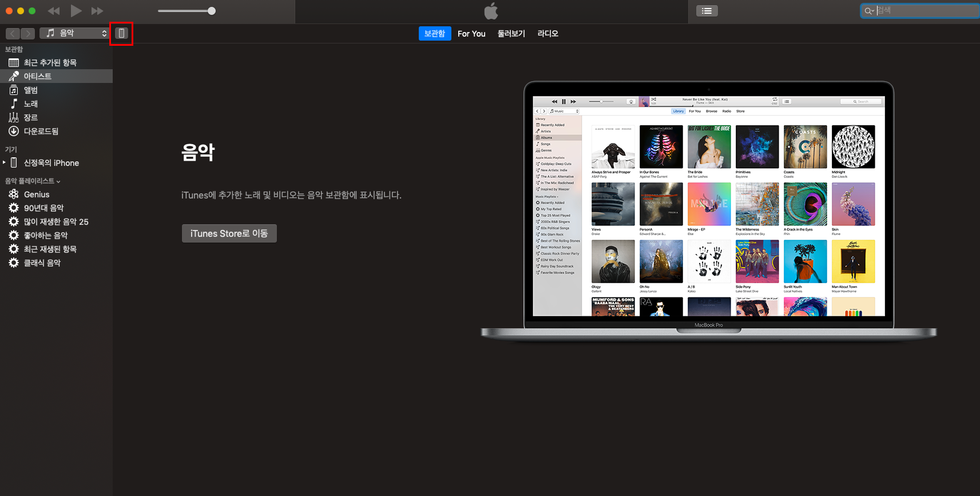Viewport: 980px width, 496px height.
Task: Click the 다운로드됨 download icon
Action: coord(14,131)
